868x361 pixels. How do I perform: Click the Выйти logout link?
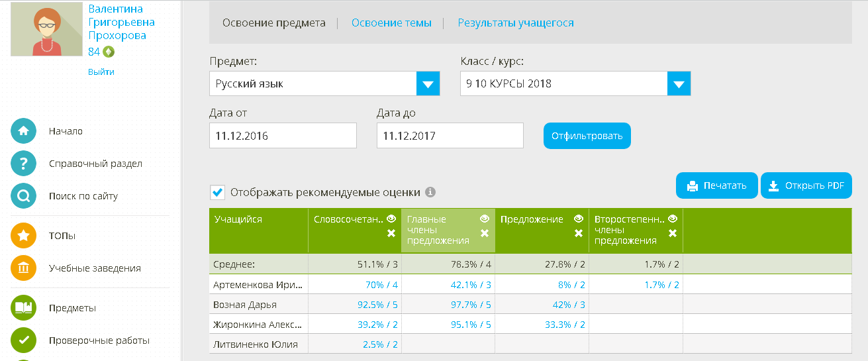click(101, 72)
